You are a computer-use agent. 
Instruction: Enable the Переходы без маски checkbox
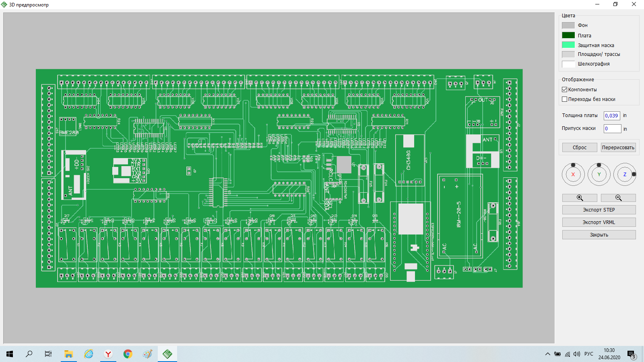(x=565, y=99)
